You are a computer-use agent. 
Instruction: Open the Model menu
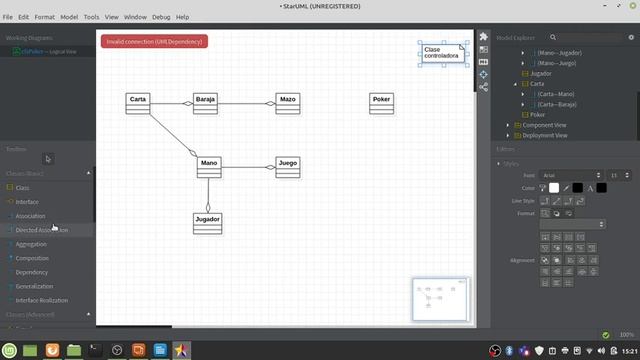click(69, 17)
